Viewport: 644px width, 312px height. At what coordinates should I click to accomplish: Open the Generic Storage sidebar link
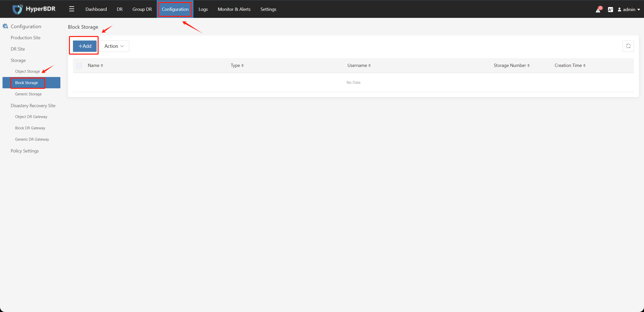(x=28, y=94)
